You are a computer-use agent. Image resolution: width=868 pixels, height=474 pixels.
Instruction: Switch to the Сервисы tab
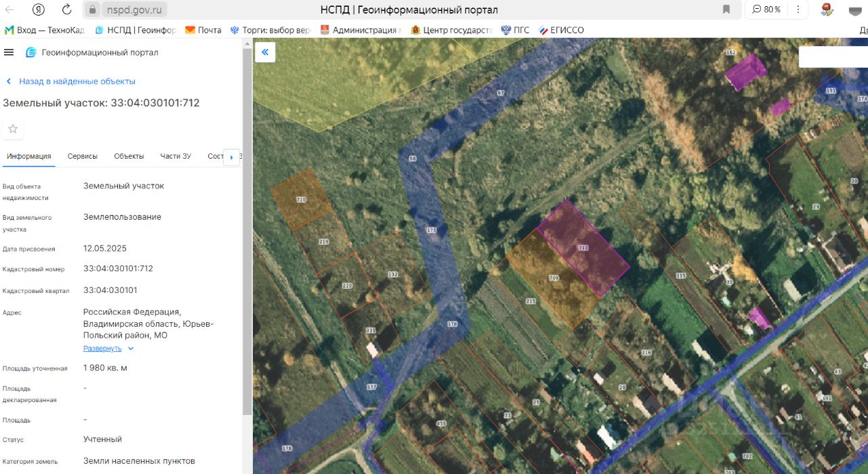click(83, 156)
